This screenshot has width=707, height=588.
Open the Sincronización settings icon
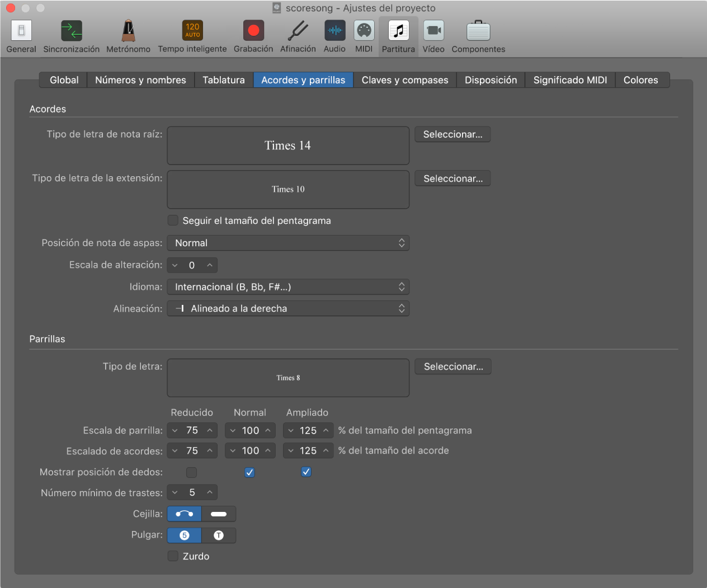point(72,31)
